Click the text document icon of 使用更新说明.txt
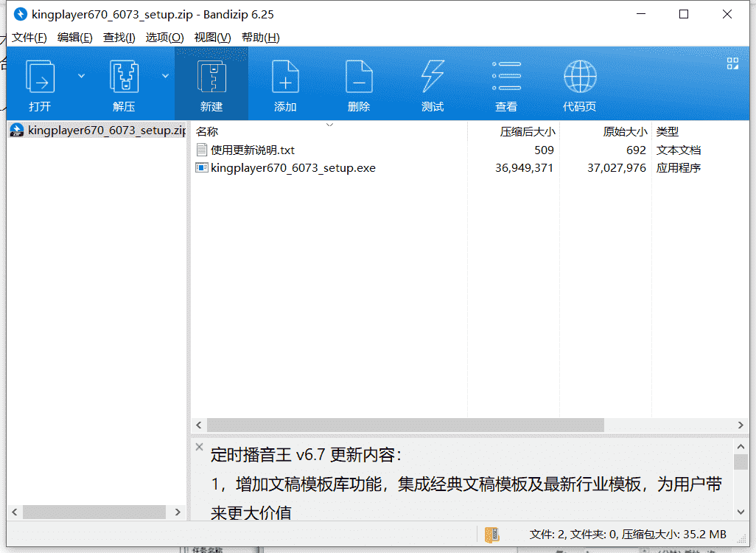The image size is (756, 553). coord(202,150)
